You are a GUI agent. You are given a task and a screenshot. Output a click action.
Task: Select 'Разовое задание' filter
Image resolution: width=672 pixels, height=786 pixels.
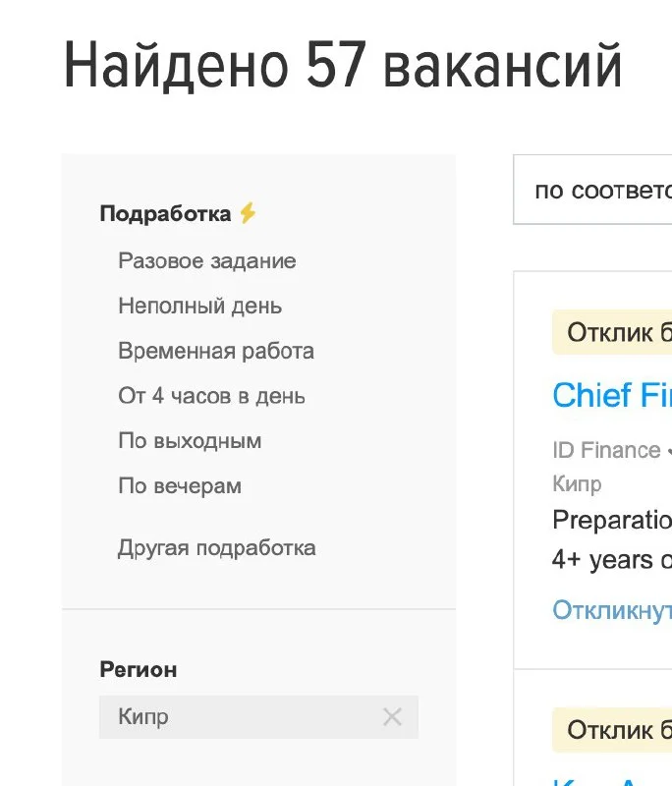pyautogui.click(x=207, y=261)
